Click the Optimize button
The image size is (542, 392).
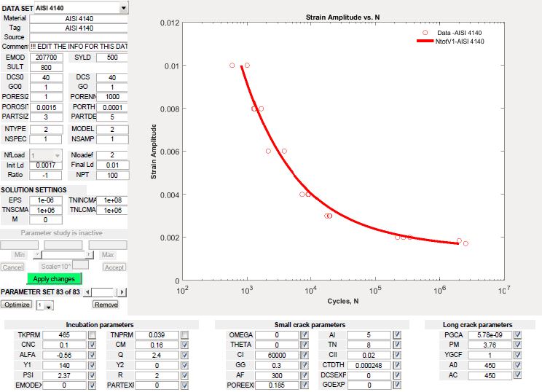16,305
